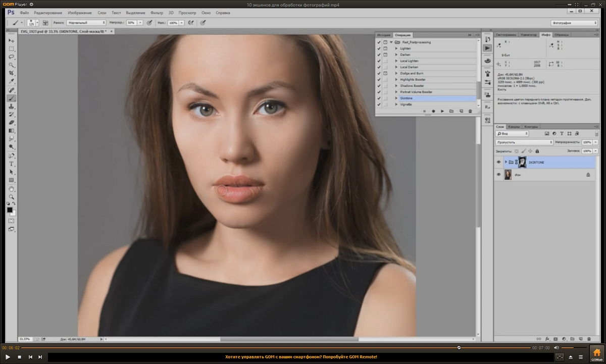606x364 pixels.
Task: Play the selected action in Operations panel
Action: click(442, 111)
